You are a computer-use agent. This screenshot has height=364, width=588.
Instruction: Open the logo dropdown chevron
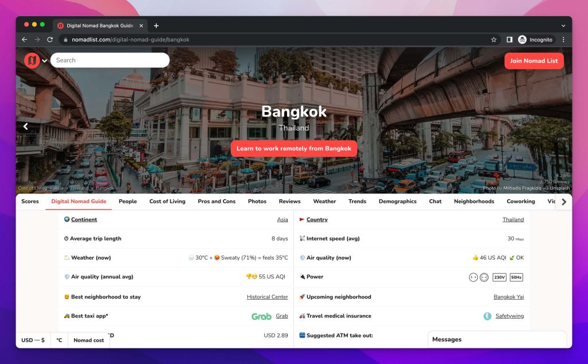45,61
